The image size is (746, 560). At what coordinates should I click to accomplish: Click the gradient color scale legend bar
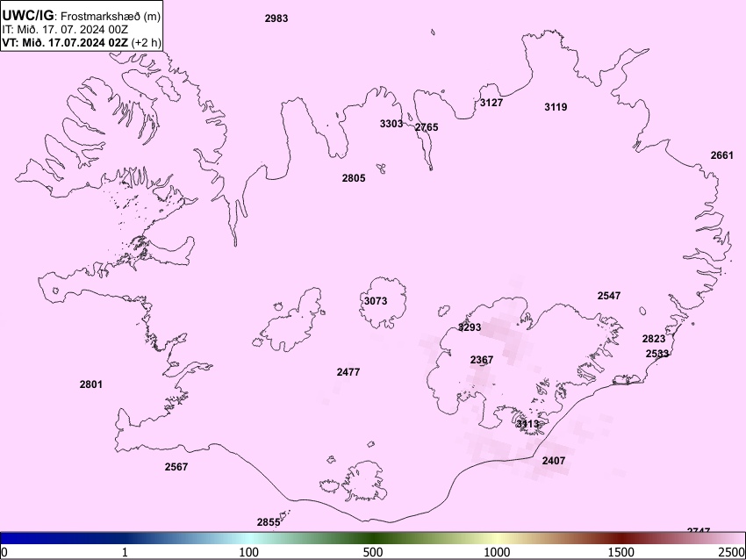tap(373, 538)
